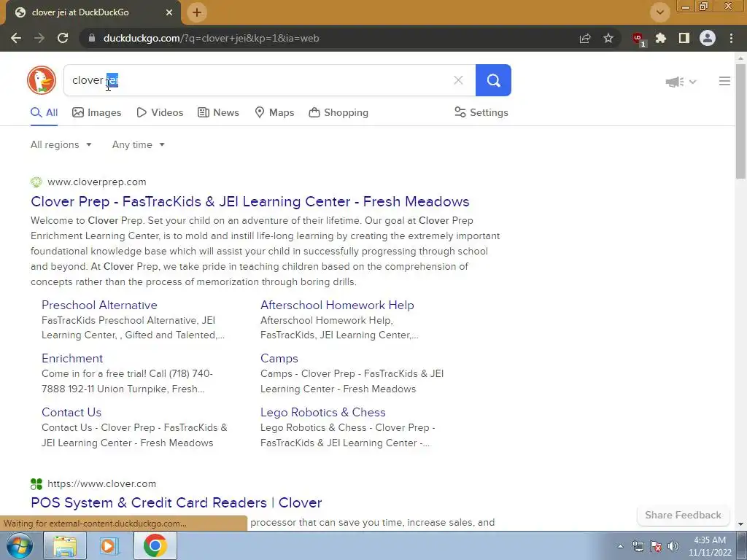
Task: Share this page via address bar icon
Action: [x=585, y=38]
